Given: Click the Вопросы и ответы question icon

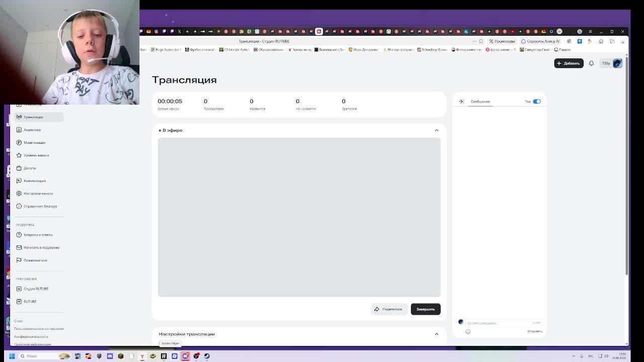Looking at the screenshot, I should point(19,235).
